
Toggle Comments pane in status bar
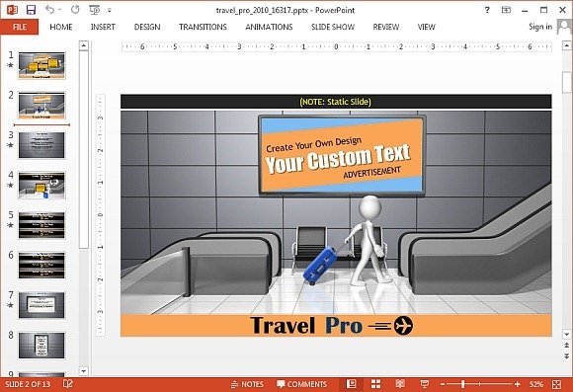point(302,384)
